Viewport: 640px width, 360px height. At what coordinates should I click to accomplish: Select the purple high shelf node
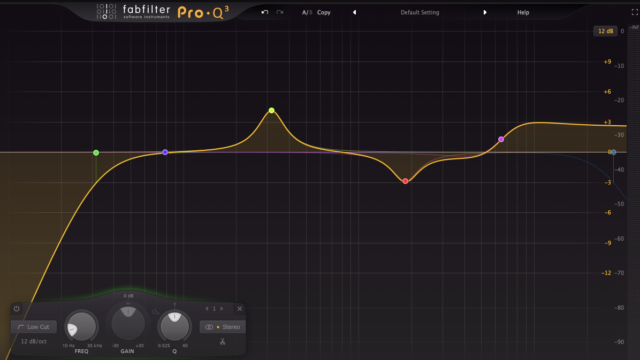[501, 139]
